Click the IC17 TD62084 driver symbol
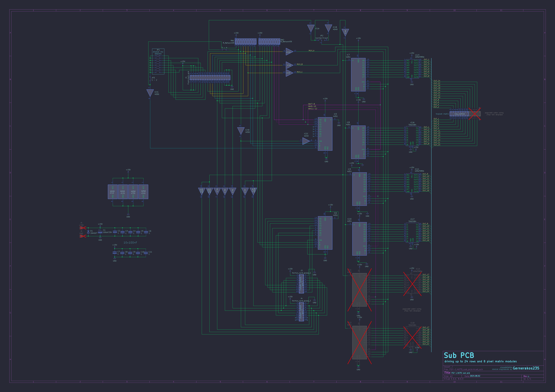This screenshot has height=392, width=555. 412,233
